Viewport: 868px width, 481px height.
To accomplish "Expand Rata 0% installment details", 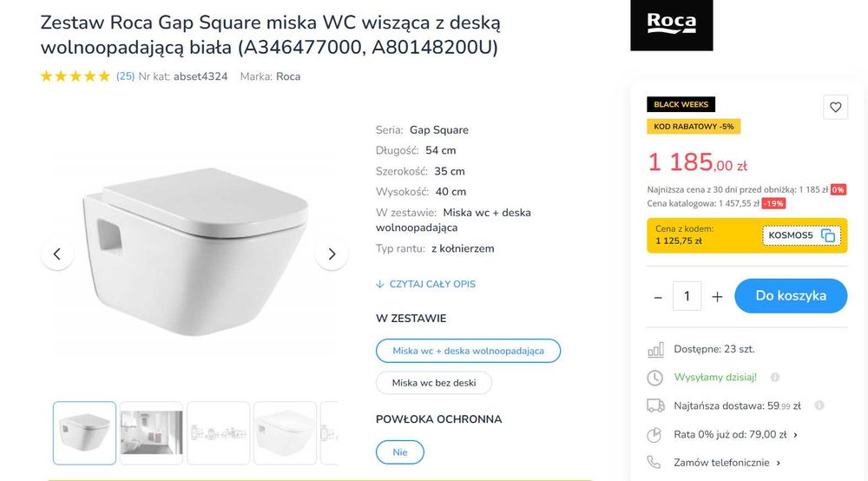I will point(795,435).
